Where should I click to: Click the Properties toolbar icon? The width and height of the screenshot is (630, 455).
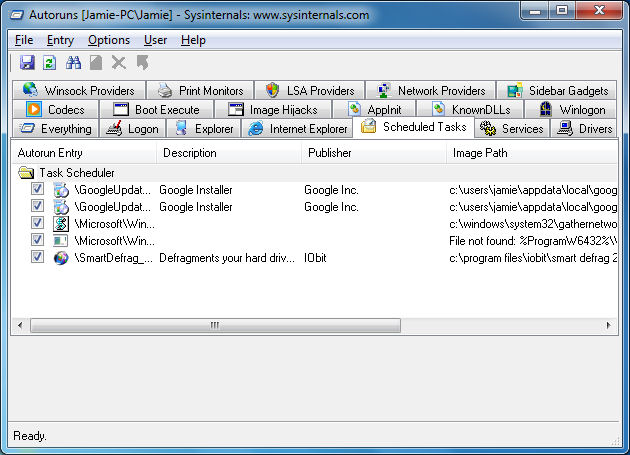point(96,63)
